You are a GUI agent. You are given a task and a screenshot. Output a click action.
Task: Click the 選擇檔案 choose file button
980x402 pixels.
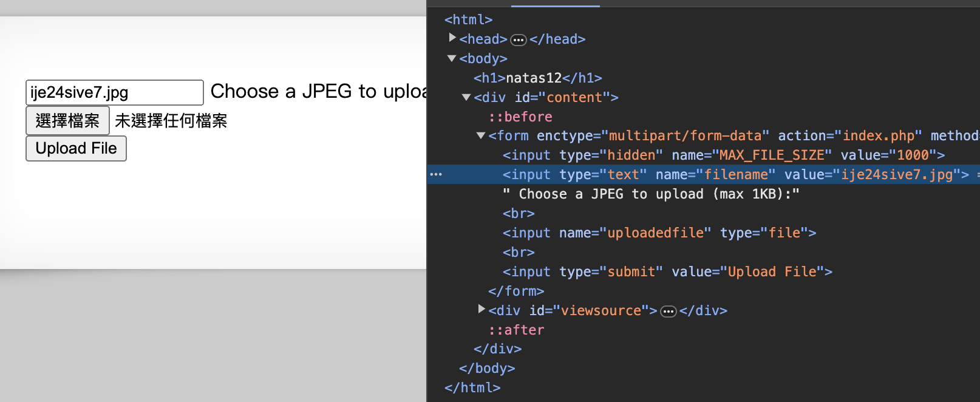[x=67, y=120]
